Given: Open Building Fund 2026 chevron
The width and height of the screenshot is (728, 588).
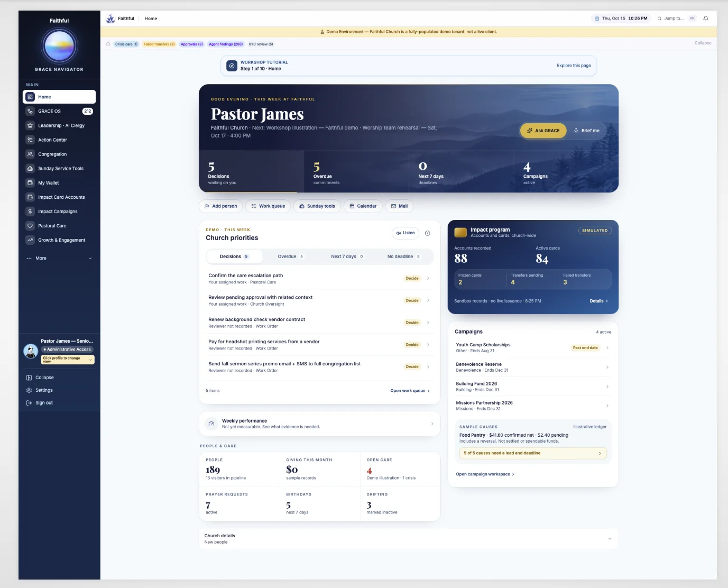Looking at the screenshot, I should click(607, 387).
